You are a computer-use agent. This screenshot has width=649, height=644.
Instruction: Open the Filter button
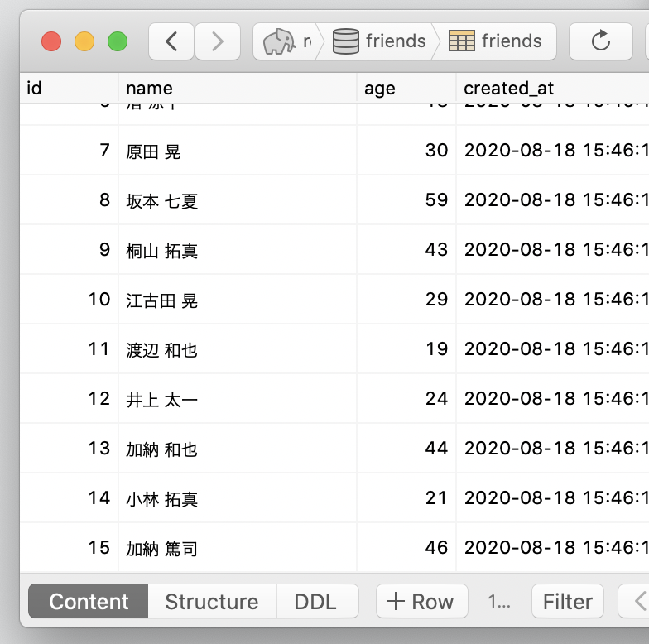568,601
